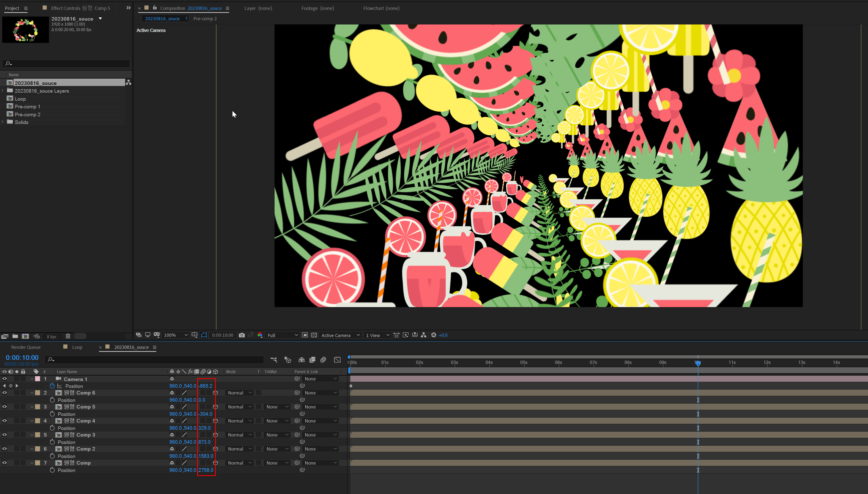Click the Timeline button in viewer toolbar
Screen dimensions: 868x494
415,335
